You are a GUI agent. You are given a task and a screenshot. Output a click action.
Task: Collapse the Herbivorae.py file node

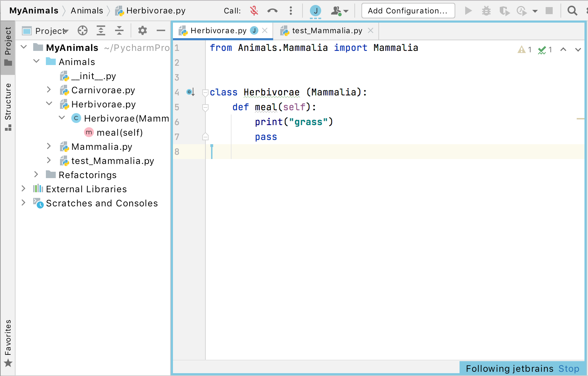click(49, 104)
